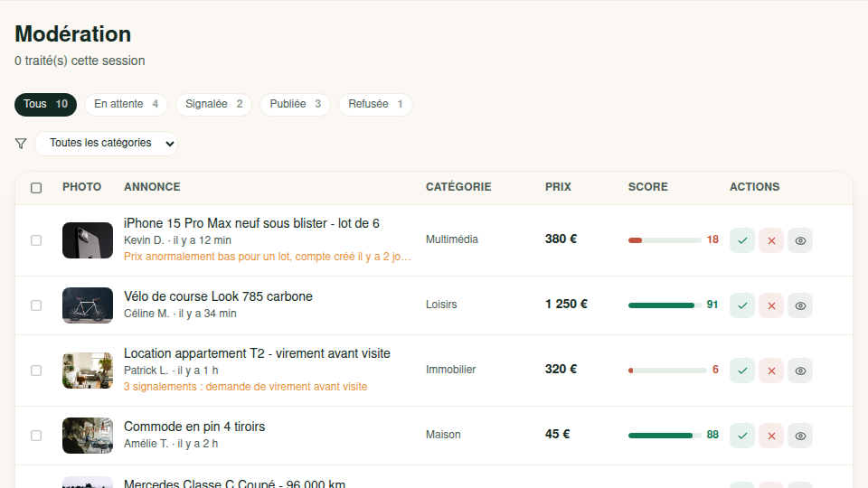View details of Vélo de course listing
This screenshot has height=488, width=868.
pyautogui.click(x=800, y=305)
